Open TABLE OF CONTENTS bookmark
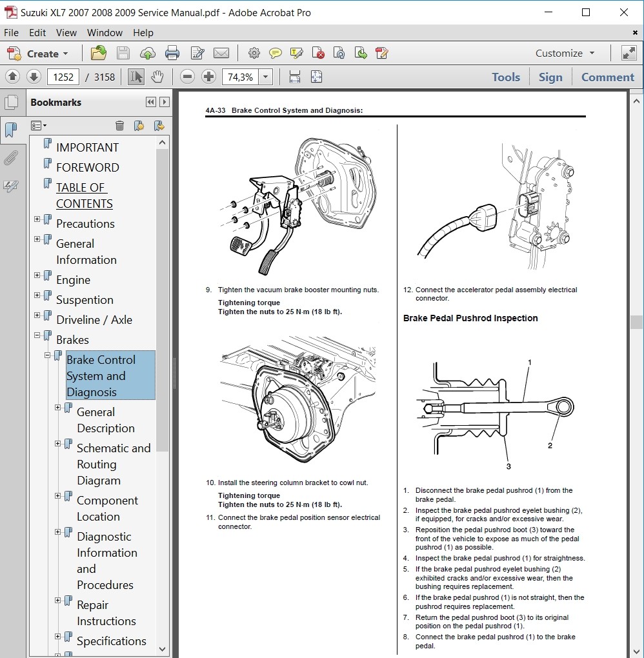This screenshot has width=644, height=658. click(84, 195)
